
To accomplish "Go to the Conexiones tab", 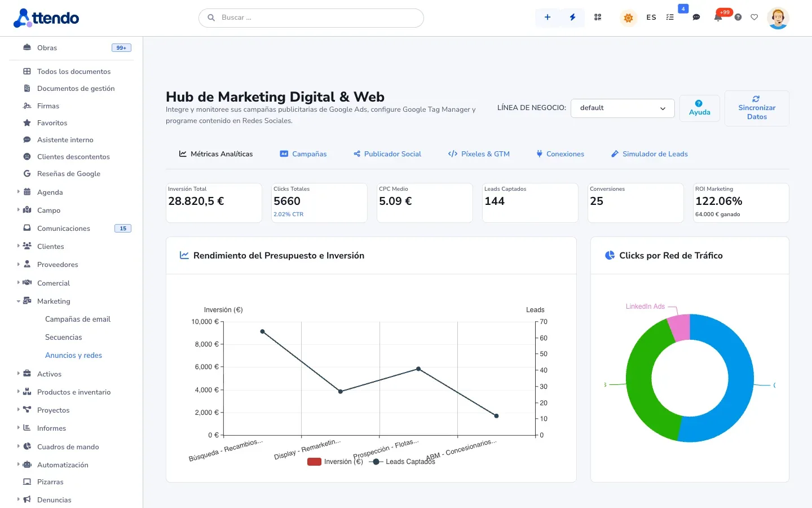I will (560, 154).
